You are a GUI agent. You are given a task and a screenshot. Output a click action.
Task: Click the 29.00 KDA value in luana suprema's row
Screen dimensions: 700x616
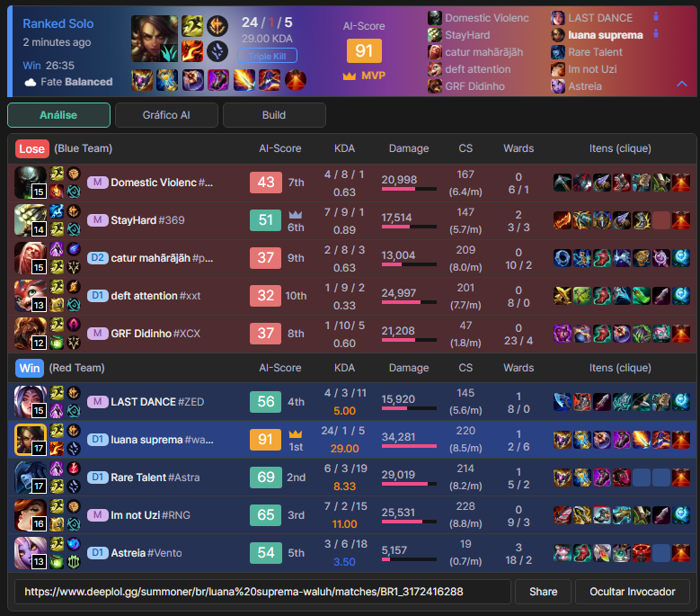pyautogui.click(x=345, y=449)
